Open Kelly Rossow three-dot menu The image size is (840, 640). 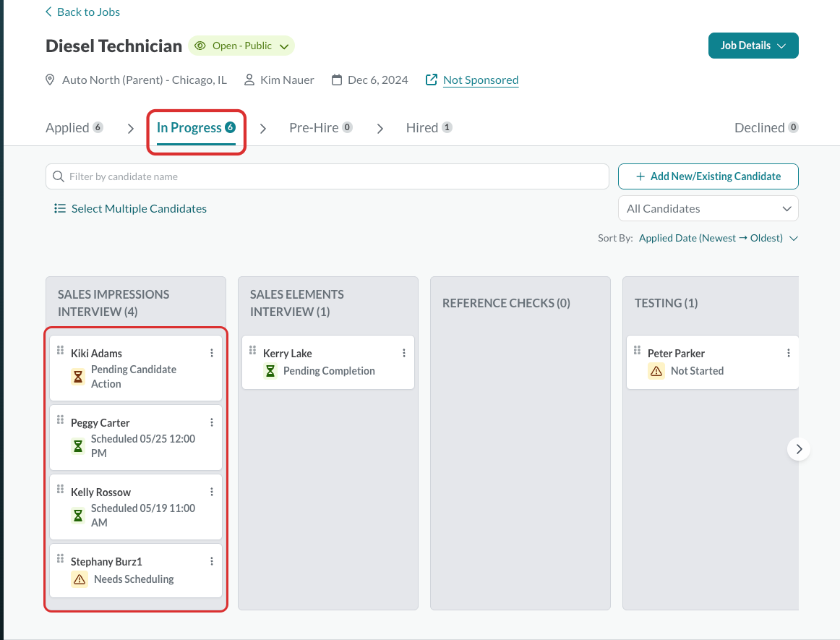[212, 492]
